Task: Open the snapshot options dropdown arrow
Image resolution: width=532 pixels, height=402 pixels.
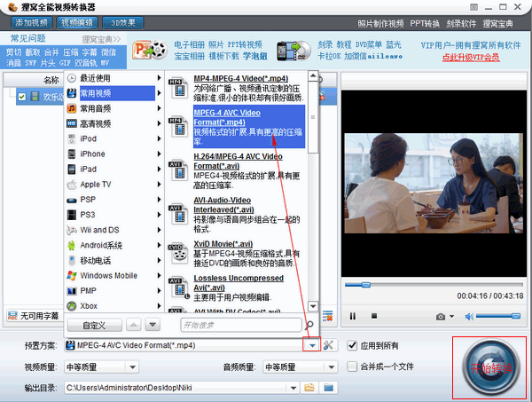Action: 451,317
